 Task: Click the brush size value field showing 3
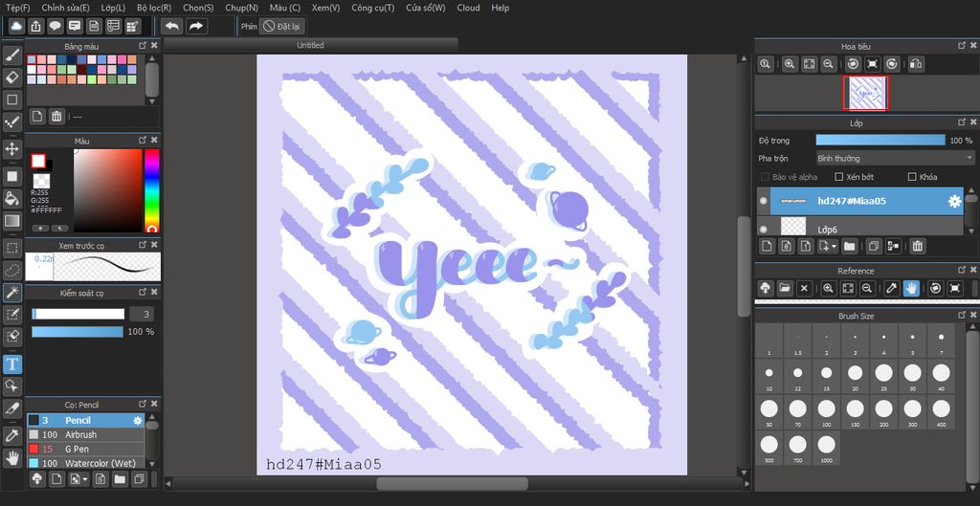coord(142,315)
